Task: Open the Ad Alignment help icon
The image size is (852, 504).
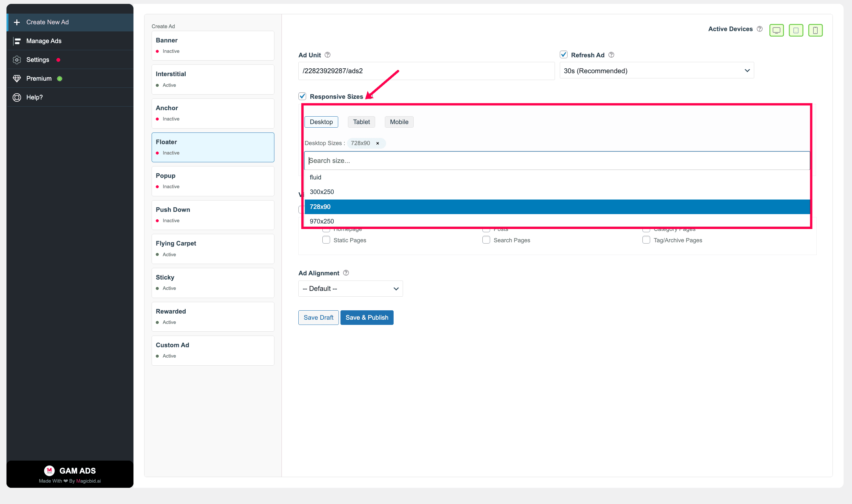Action: (346, 273)
